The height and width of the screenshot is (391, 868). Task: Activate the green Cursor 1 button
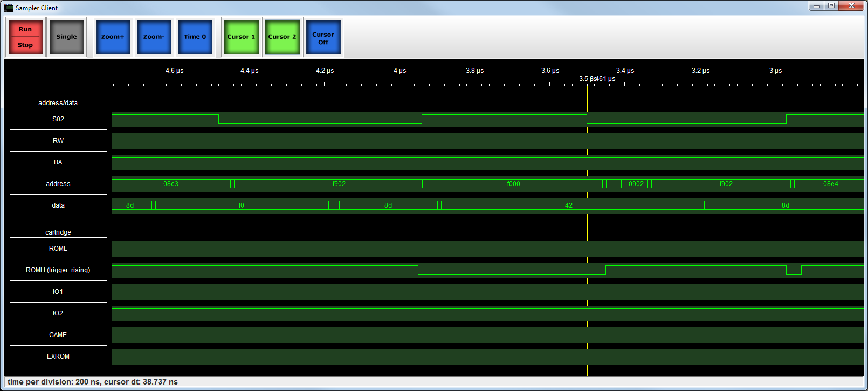click(241, 37)
